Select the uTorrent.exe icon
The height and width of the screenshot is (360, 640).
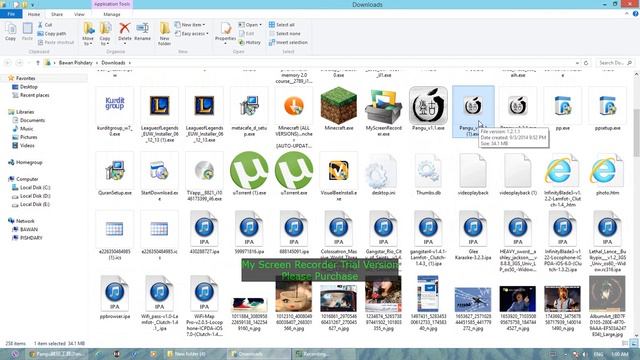294,171
